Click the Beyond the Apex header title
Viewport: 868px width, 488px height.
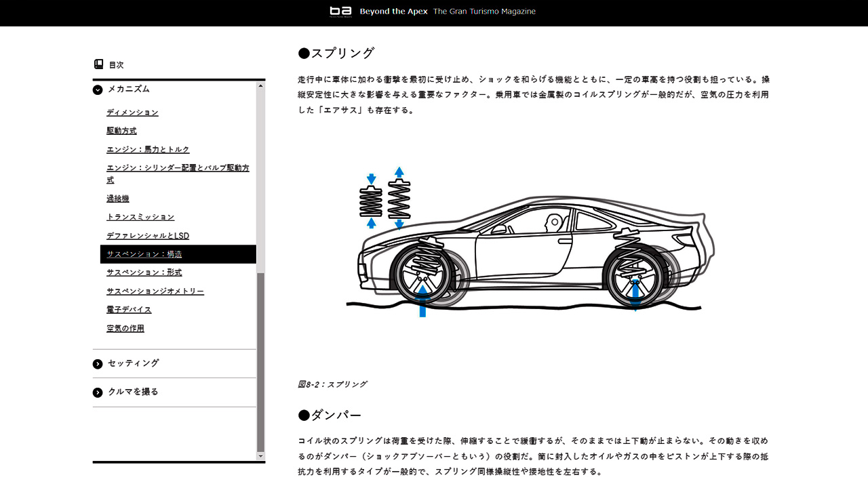[x=393, y=12]
